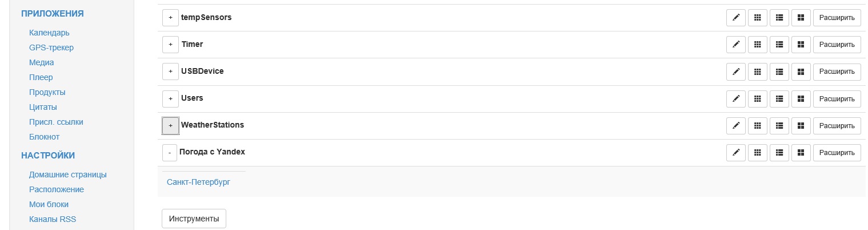Image resolution: width=868 pixels, height=230 pixels.
Task: Click Расширить button for Users
Action: click(x=837, y=98)
